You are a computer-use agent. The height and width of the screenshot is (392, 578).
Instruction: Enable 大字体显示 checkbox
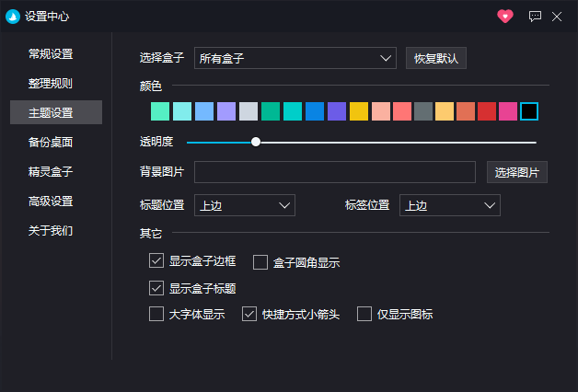click(x=156, y=314)
